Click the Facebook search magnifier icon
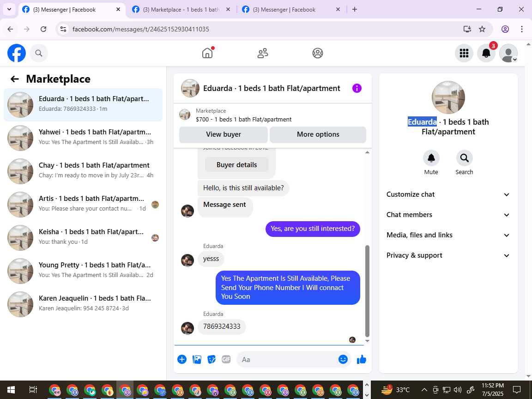The height and width of the screenshot is (399, 532). 39,53
